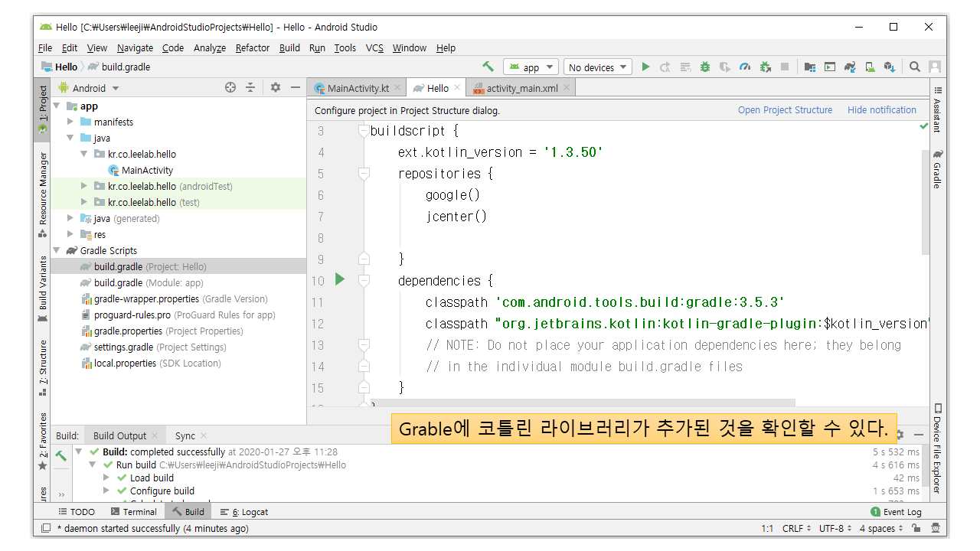The image size is (980, 551).
Task: Switch to the MainActivity.kt tab
Action: pos(358,88)
